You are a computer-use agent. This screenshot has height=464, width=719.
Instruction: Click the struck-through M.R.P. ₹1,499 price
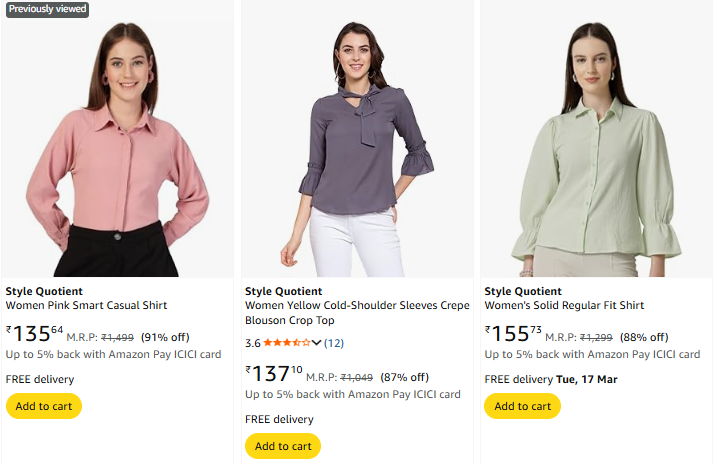(117, 337)
